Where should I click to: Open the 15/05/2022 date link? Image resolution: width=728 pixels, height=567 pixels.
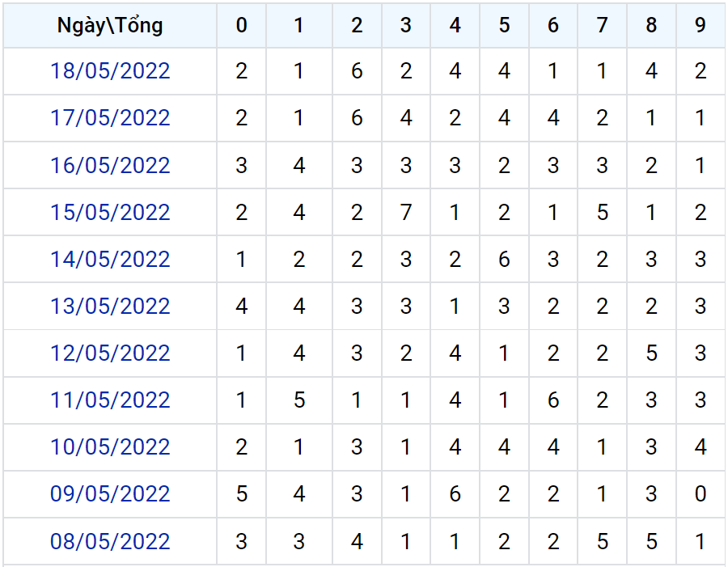tap(110, 212)
